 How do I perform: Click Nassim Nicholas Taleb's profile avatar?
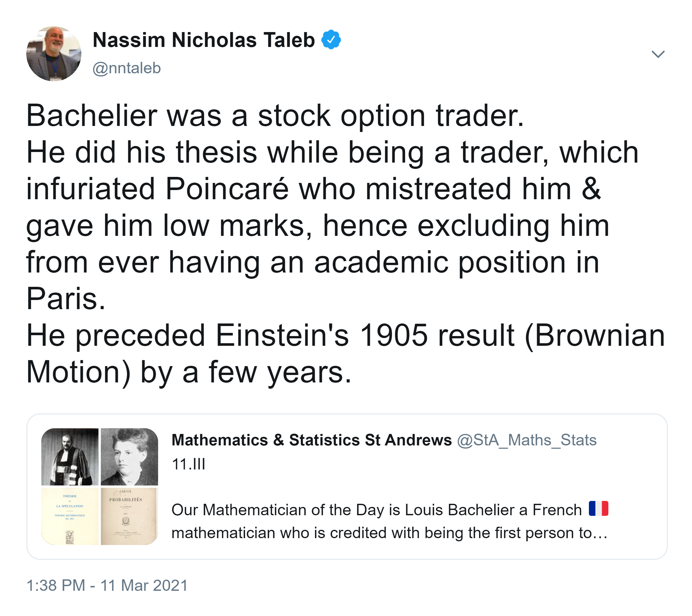[54, 54]
